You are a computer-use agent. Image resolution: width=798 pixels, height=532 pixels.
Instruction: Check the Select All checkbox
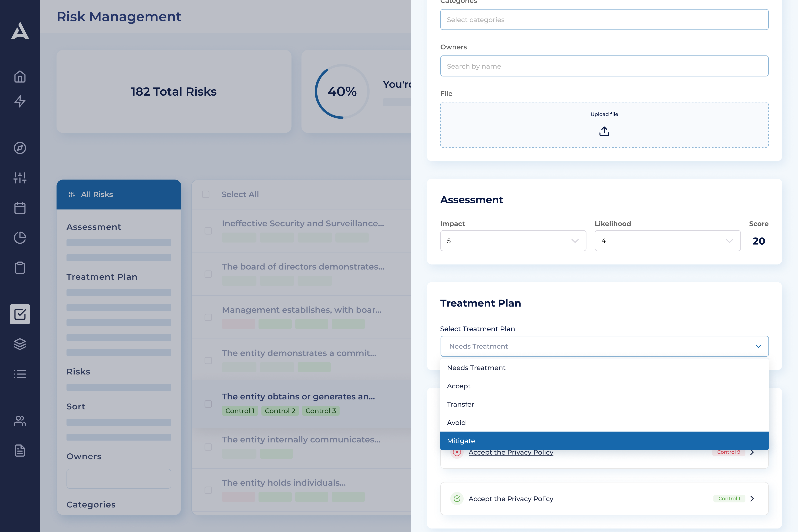pyautogui.click(x=206, y=195)
